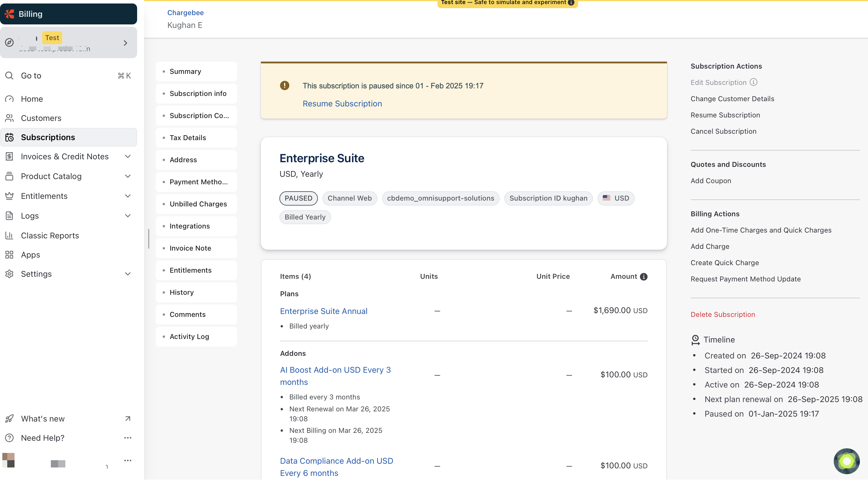The image size is (868, 482).
Task: Click the Customers sidebar icon
Action: [9, 118]
